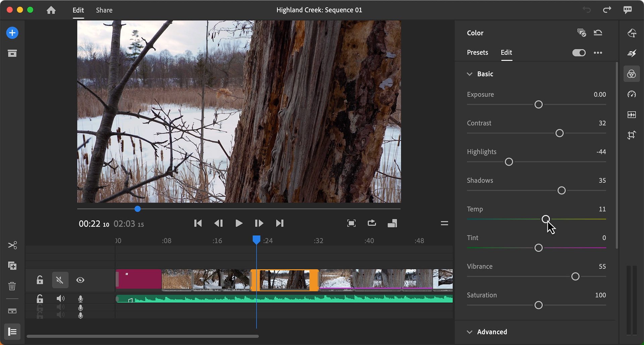Click the Undo arrow in title bar
Viewport: 644px width, 345px height.
[x=587, y=10]
